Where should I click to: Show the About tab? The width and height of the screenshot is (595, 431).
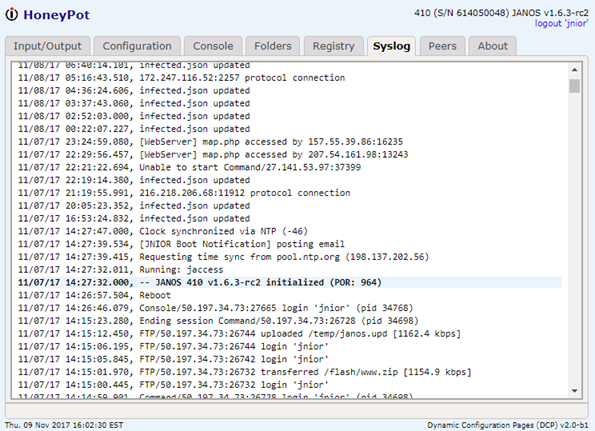[x=493, y=46]
